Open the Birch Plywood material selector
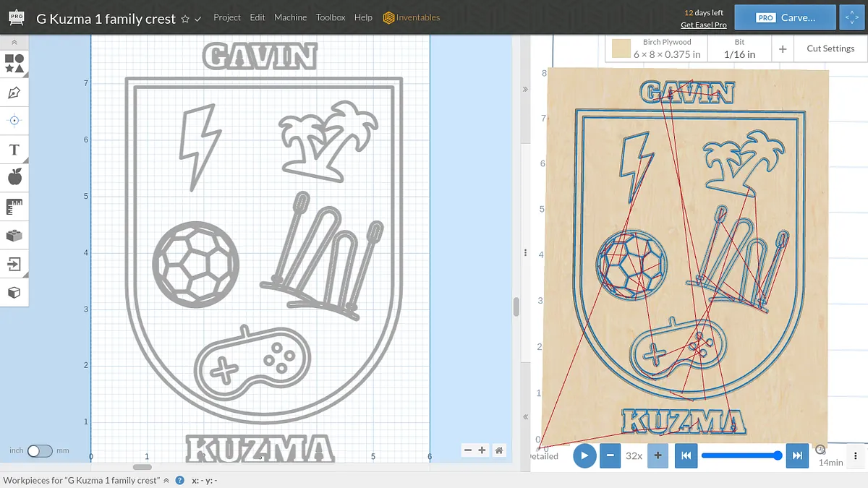This screenshot has height=488, width=868. [656, 49]
